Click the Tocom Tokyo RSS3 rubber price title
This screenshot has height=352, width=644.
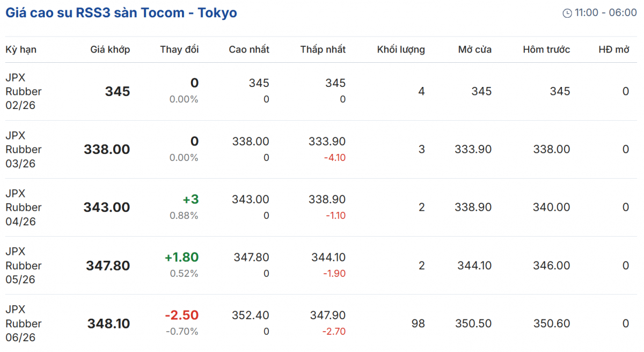click(x=121, y=13)
